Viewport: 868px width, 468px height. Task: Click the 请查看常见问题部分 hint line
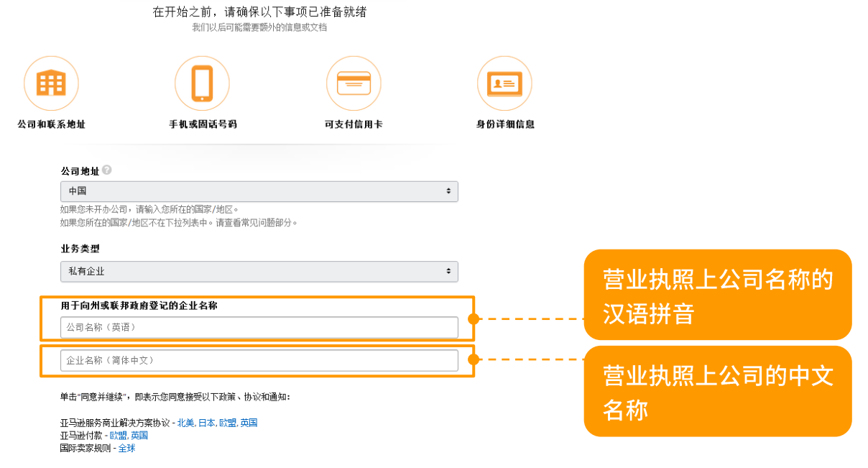(179, 223)
